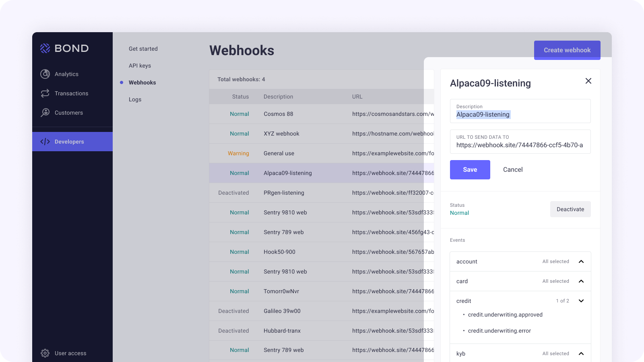
Task: Open User access settings
Action: coord(70,353)
